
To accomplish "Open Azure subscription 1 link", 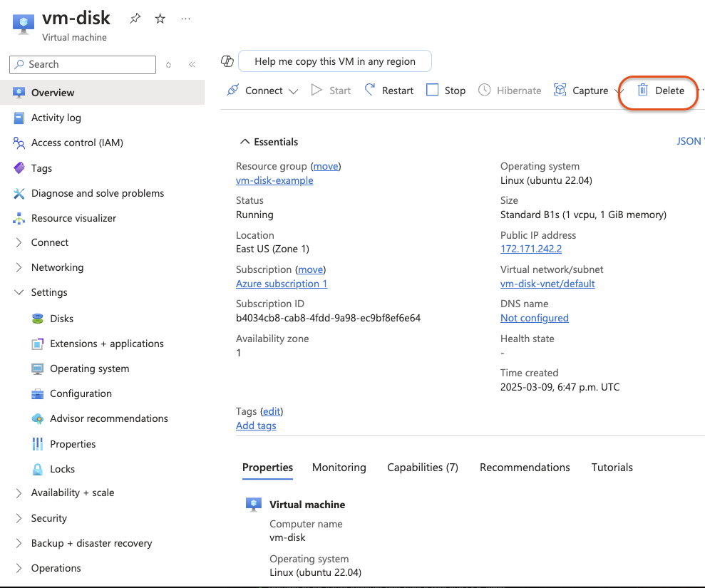I will coord(282,284).
